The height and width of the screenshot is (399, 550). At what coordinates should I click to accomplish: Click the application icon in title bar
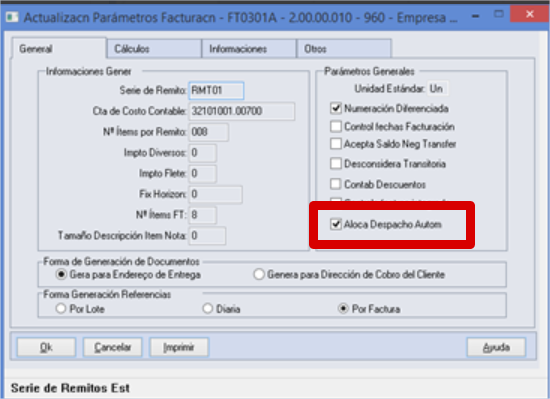point(12,17)
